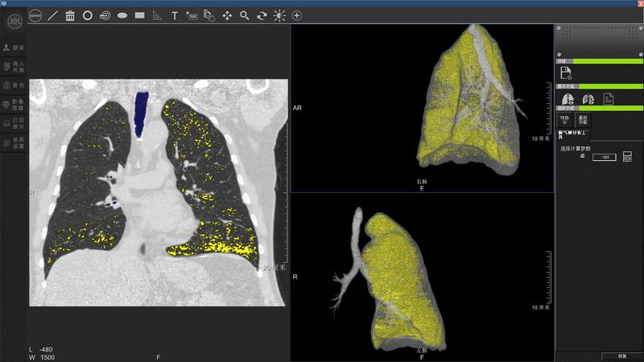Viewport: 644px width, 362px height.
Task: Click the circled plus icon
Action: tap(296, 15)
